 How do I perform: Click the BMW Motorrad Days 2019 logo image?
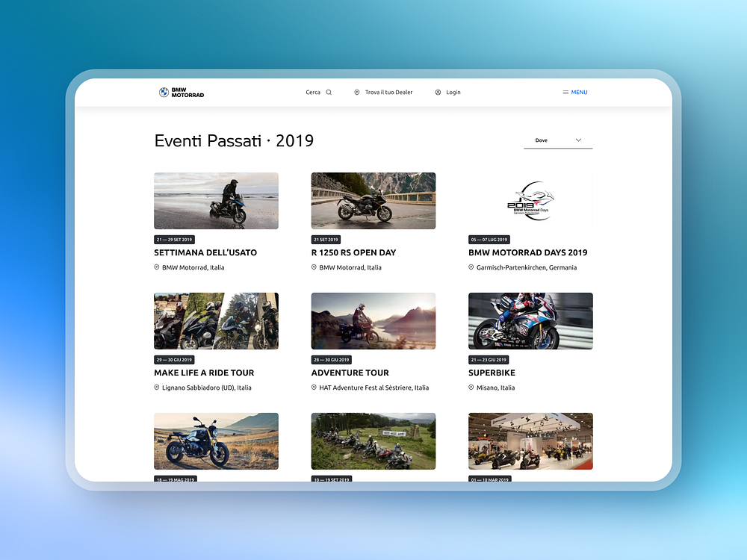tap(530, 201)
